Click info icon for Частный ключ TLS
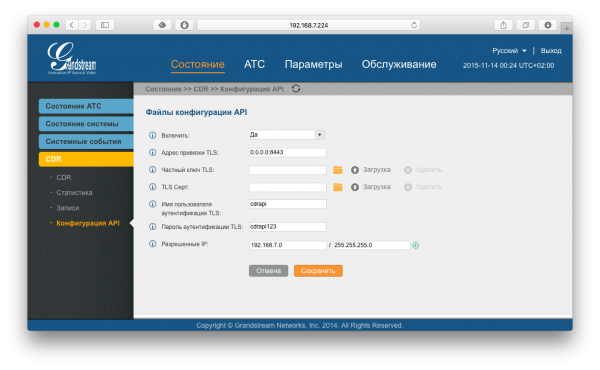 tap(152, 170)
